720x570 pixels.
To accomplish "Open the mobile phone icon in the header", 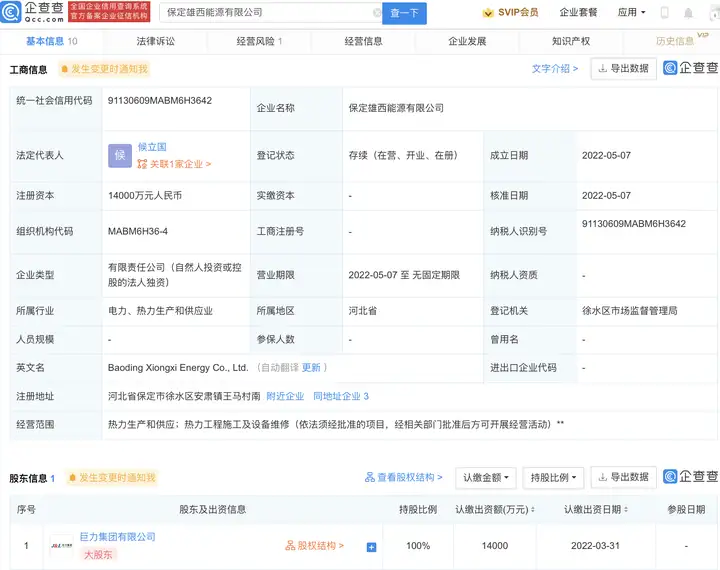I will (x=664, y=13).
